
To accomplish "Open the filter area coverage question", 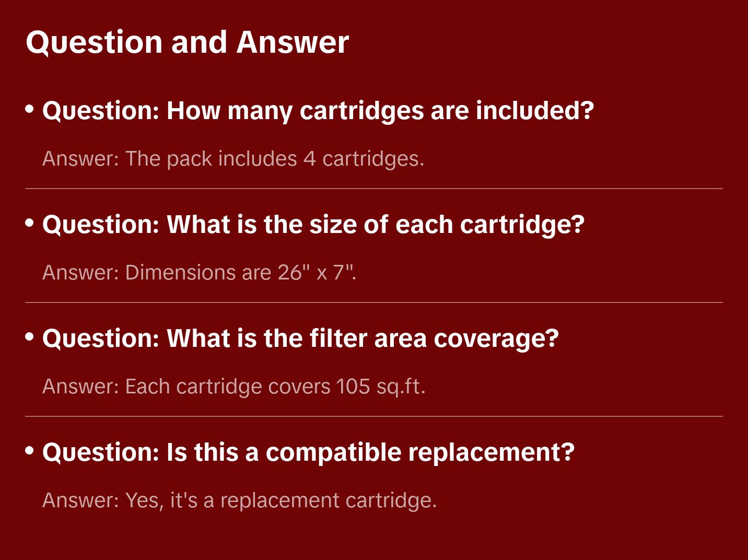I will (300, 339).
